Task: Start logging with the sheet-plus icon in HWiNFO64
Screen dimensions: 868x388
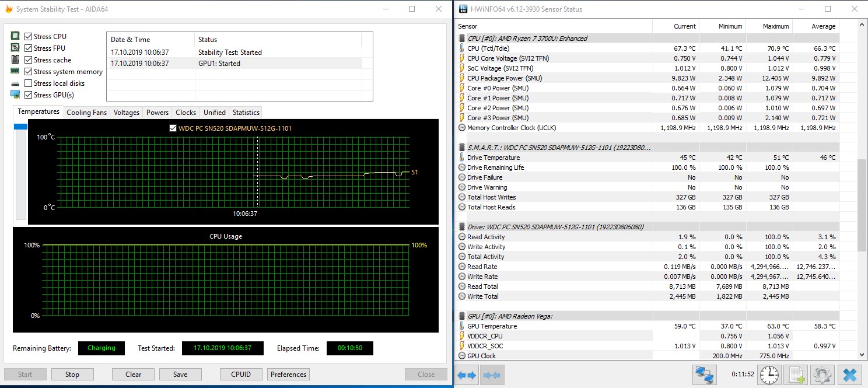Action: pos(795,375)
